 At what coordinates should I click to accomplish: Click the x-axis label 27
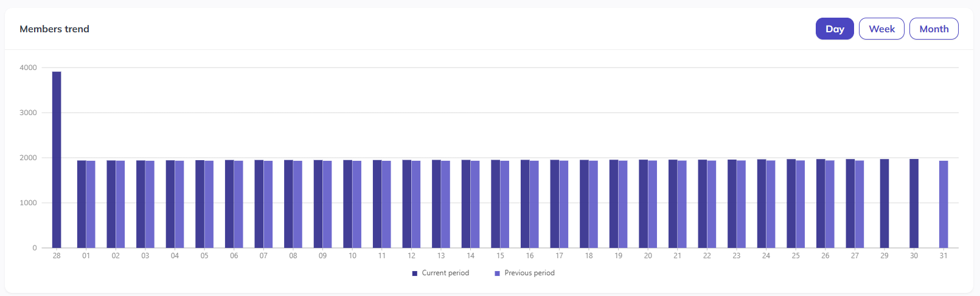(x=855, y=256)
